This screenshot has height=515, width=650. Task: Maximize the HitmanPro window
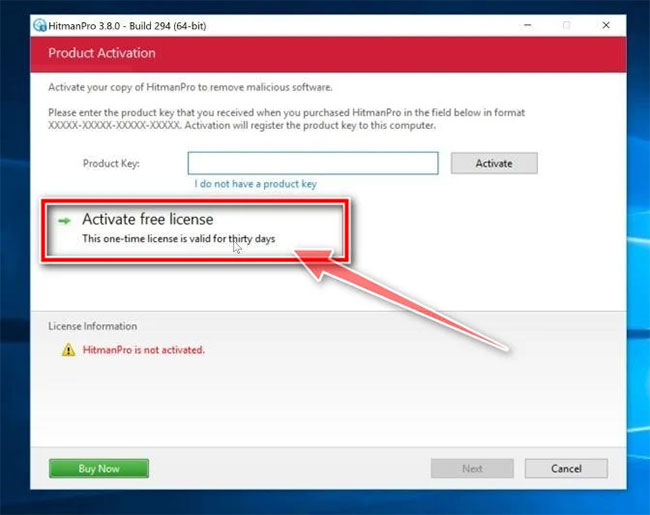coord(566,25)
